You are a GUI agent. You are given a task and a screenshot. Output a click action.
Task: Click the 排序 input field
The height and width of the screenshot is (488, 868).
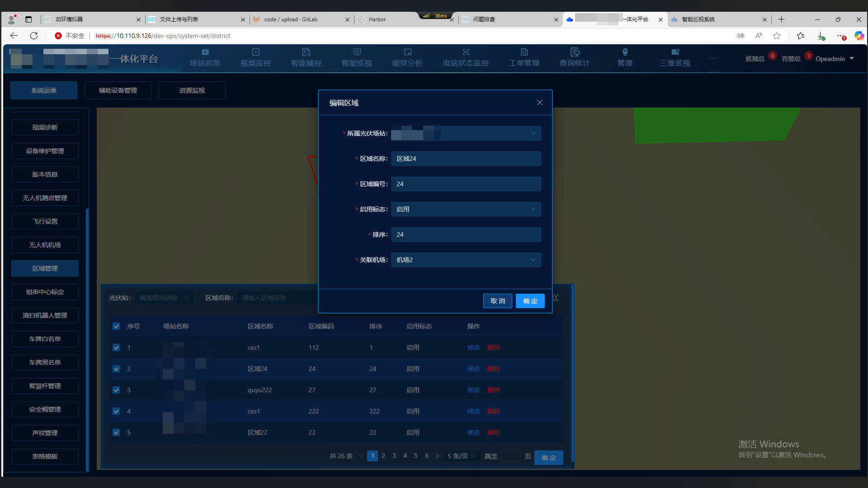click(x=466, y=235)
